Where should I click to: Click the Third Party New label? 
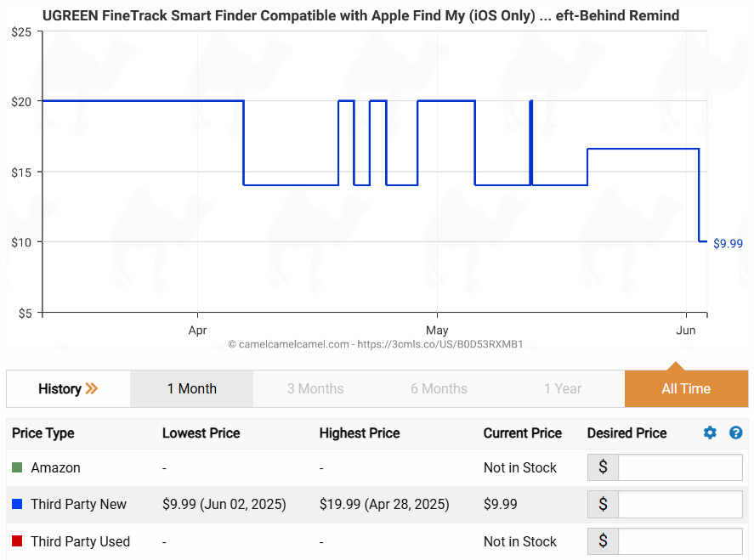(78, 504)
